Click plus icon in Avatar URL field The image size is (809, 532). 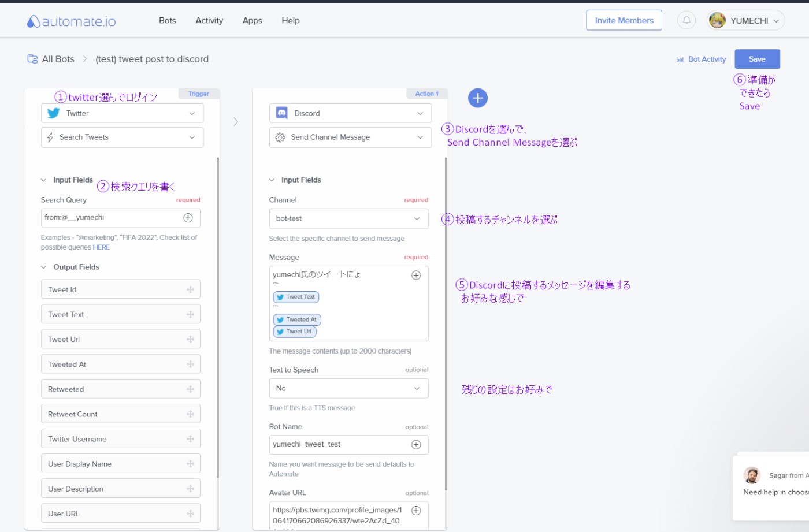pos(416,511)
